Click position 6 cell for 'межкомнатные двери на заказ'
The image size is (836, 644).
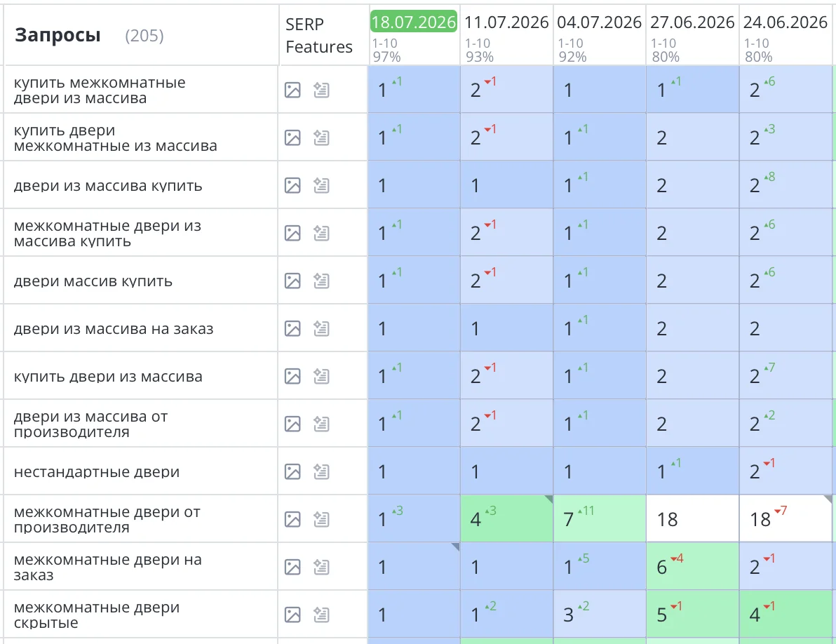pyautogui.click(x=693, y=566)
